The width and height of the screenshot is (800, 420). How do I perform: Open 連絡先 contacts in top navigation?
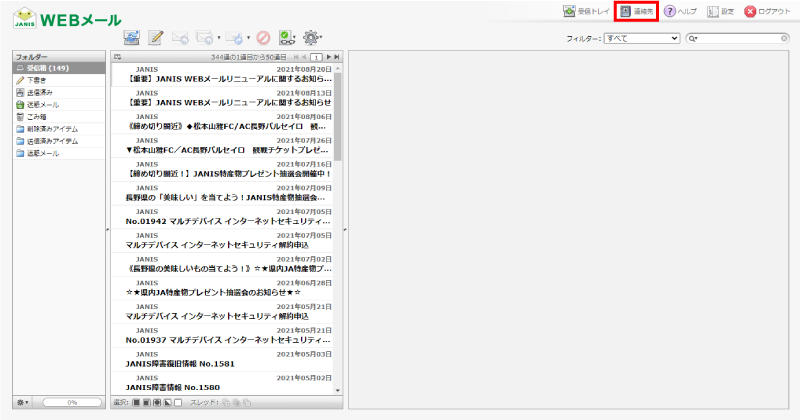pyautogui.click(x=636, y=11)
